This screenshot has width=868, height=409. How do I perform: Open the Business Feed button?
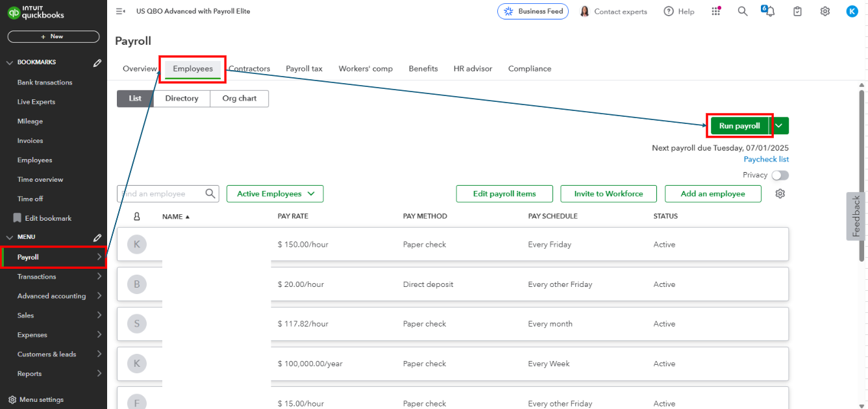pos(533,12)
